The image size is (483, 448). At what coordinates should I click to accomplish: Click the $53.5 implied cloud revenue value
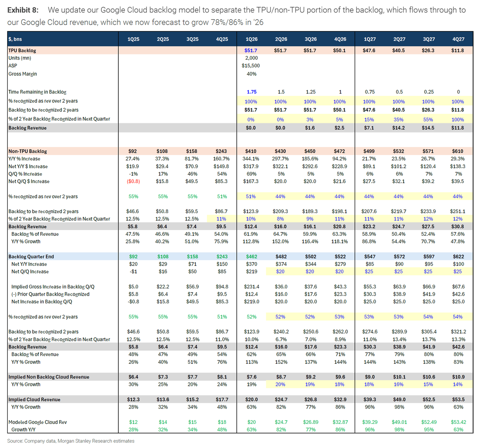click(x=458, y=400)
